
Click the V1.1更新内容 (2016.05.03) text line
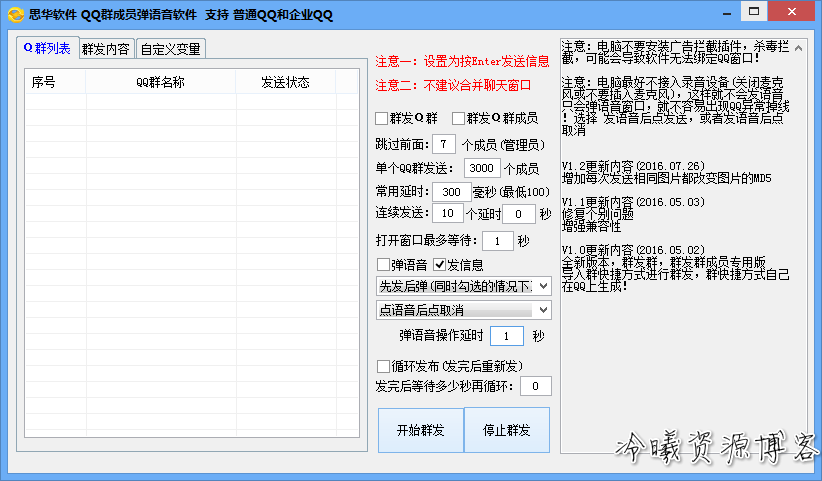point(633,202)
